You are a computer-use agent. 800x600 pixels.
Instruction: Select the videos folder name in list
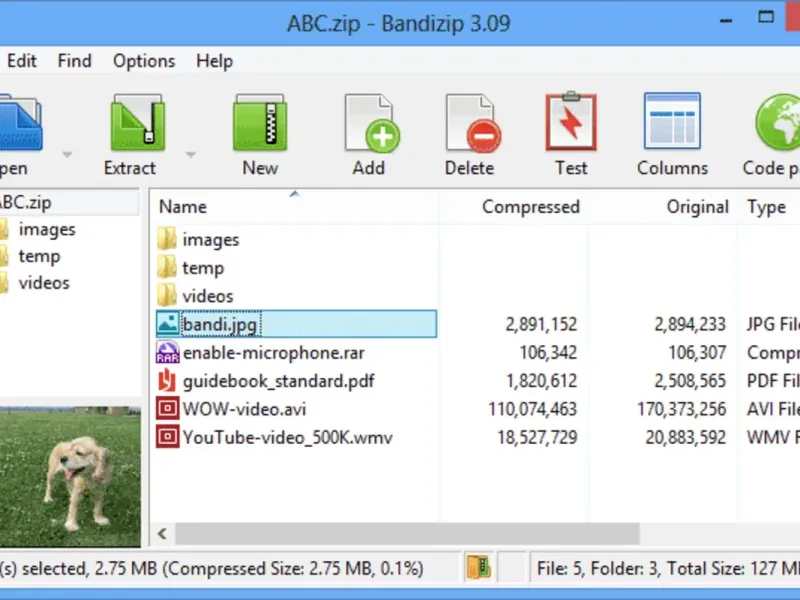208,296
